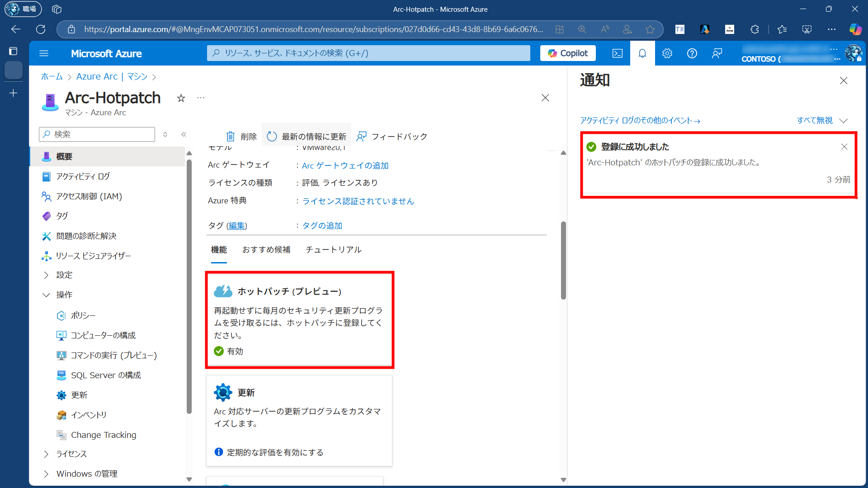Open the portal settings gear icon
The height and width of the screenshot is (488, 868).
pyautogui.click(x=667, y=53)
